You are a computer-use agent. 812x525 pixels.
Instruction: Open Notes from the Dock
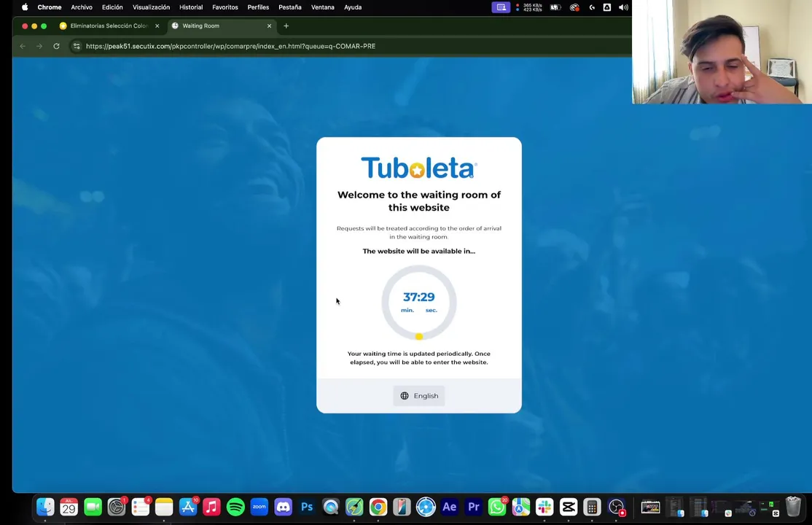click(164, 507)
